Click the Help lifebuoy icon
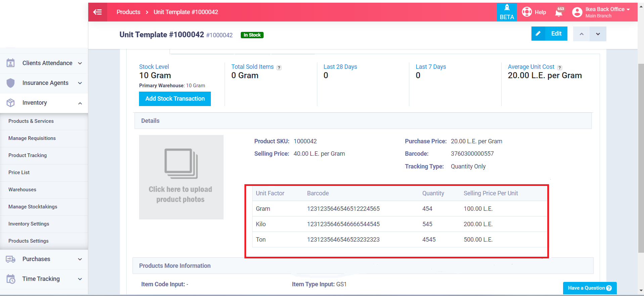The height and width of the screenshot is (296, 644). 527,12
